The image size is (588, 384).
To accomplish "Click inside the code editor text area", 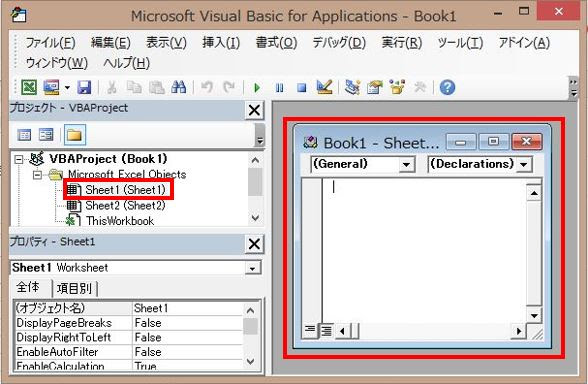I will (x=424, y=251).
